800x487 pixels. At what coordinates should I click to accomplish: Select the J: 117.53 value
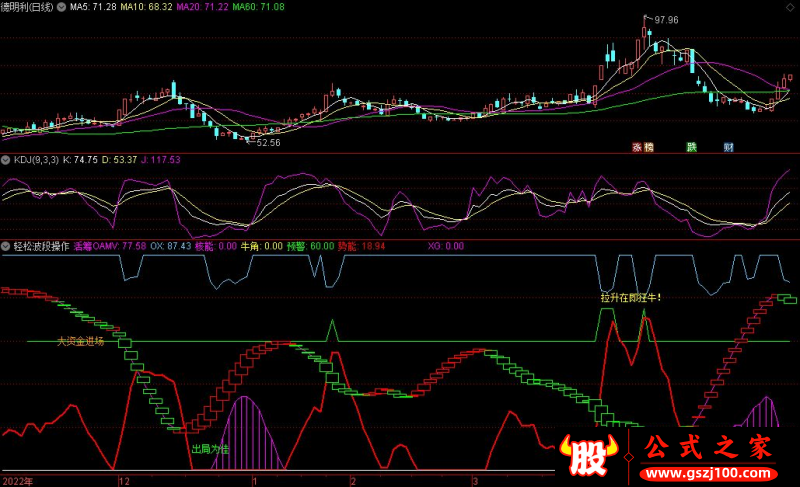click(x=161, y=160)
